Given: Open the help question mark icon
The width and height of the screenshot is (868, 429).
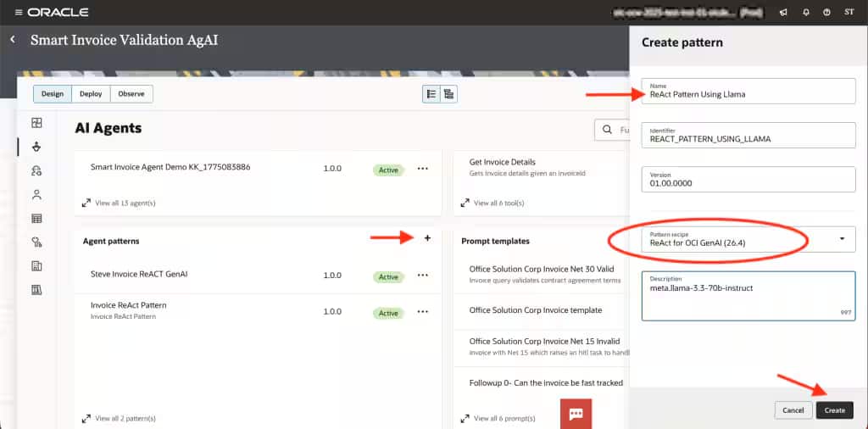Looking at the screenshot, I should point(826,12).
